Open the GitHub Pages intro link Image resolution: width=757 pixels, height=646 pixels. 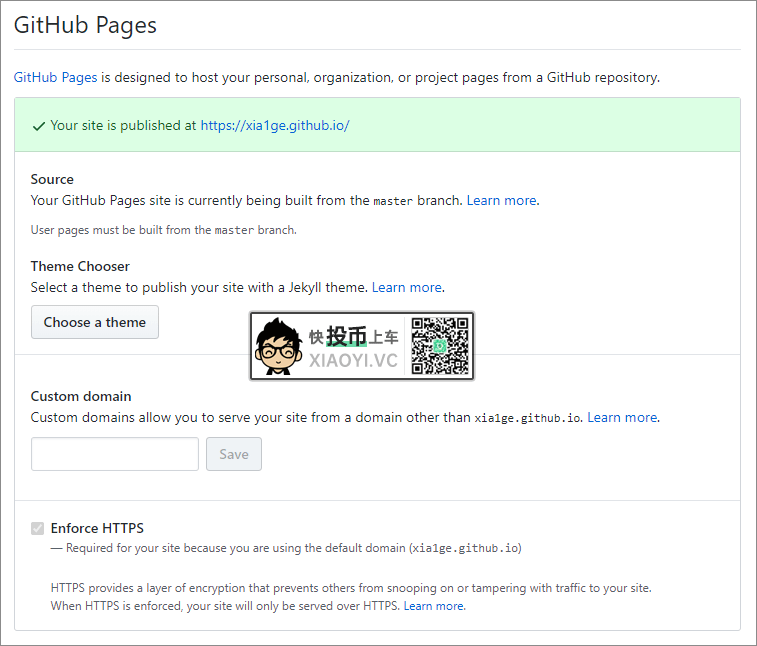click(56, 77)
